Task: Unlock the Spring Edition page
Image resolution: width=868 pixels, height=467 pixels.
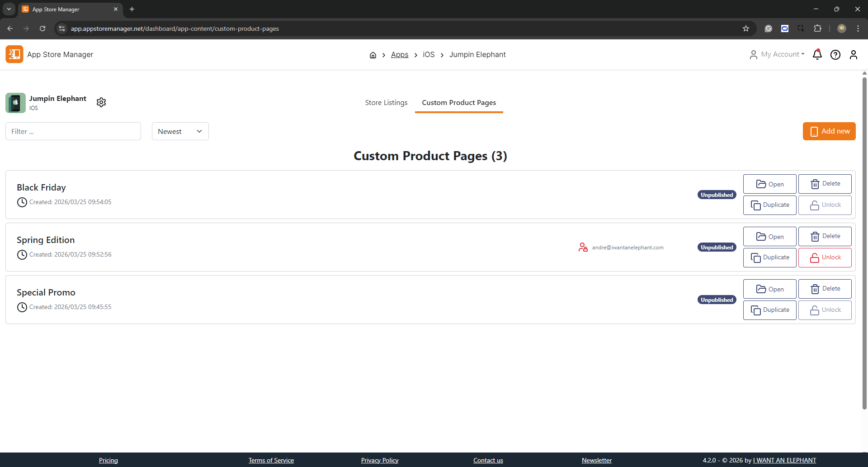Action: pos(825,257)
